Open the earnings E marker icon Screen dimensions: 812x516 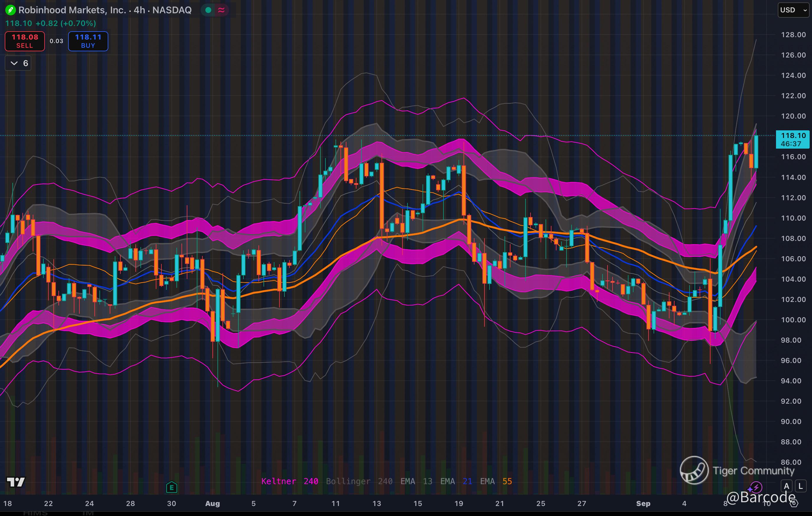point(172,487)
